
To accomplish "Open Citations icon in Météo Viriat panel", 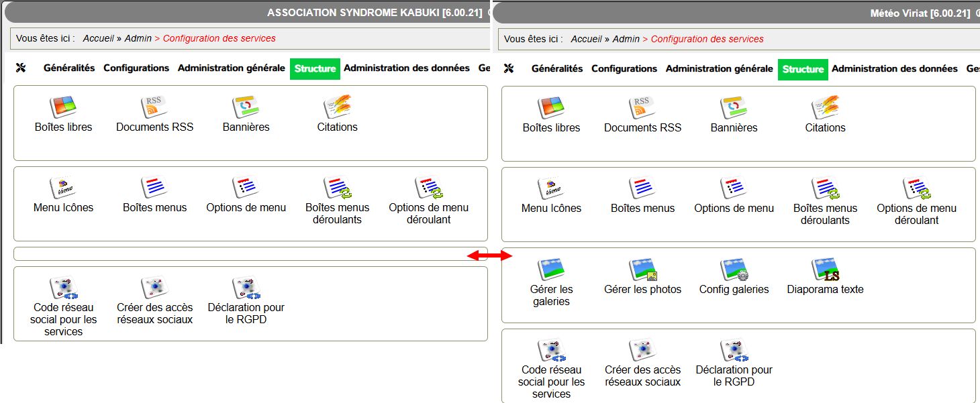I will point(825,108).
